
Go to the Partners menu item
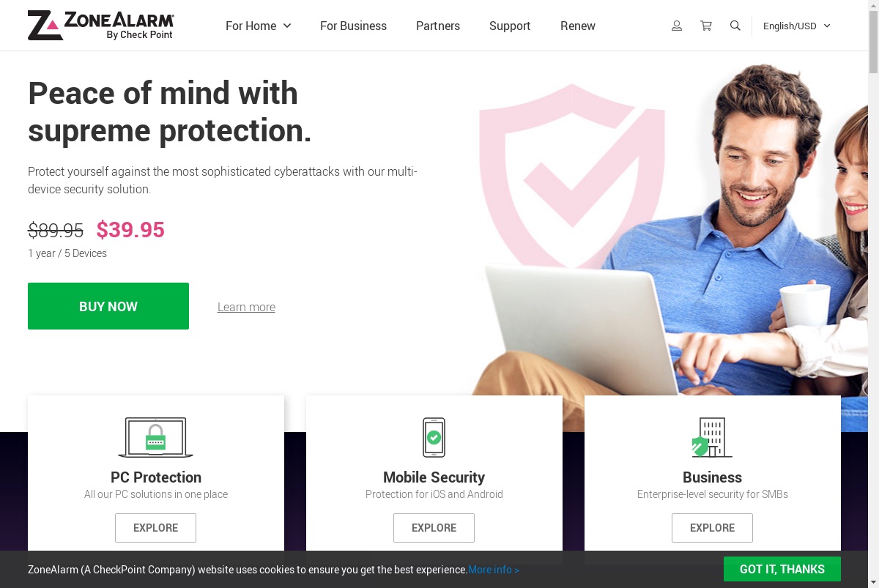[x=438, y=26]
